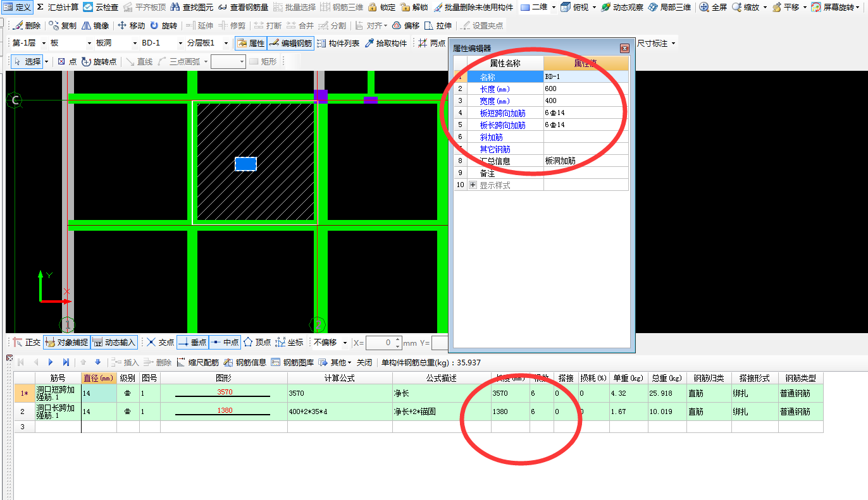Screen dimensions: 868x500
Task: Open 缩尺配筋 in rebar toolbar
Action: (x=197, y=362)
